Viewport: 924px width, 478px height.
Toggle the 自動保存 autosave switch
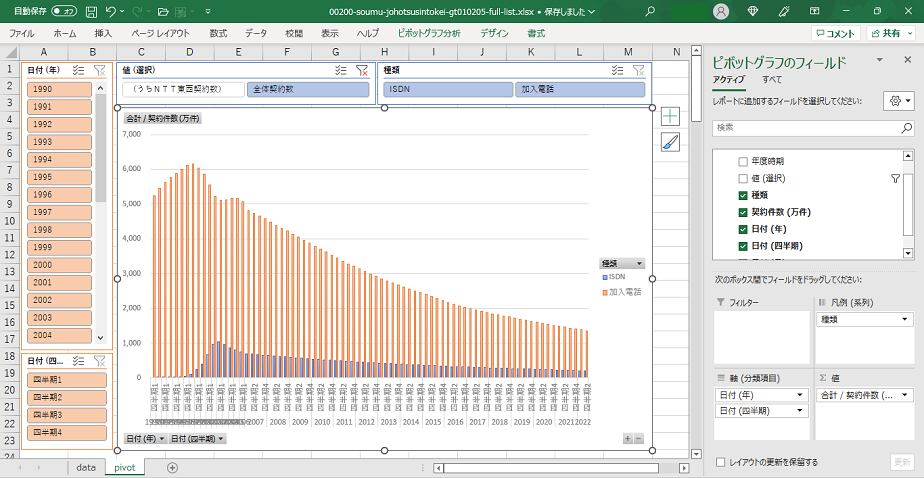[x=64, y=11]
